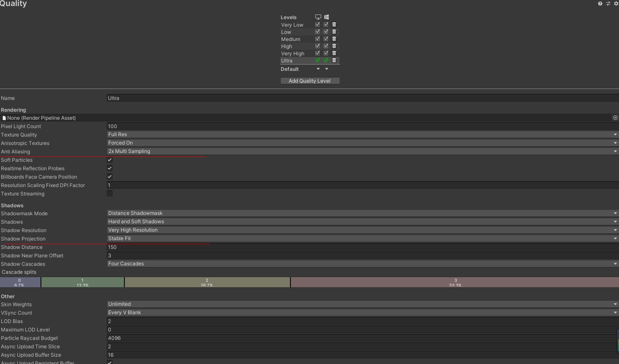This screenshot has height=364, width=619.
Task: Open Anti Aliasing dropdown
Action: (x=363, y=151)
